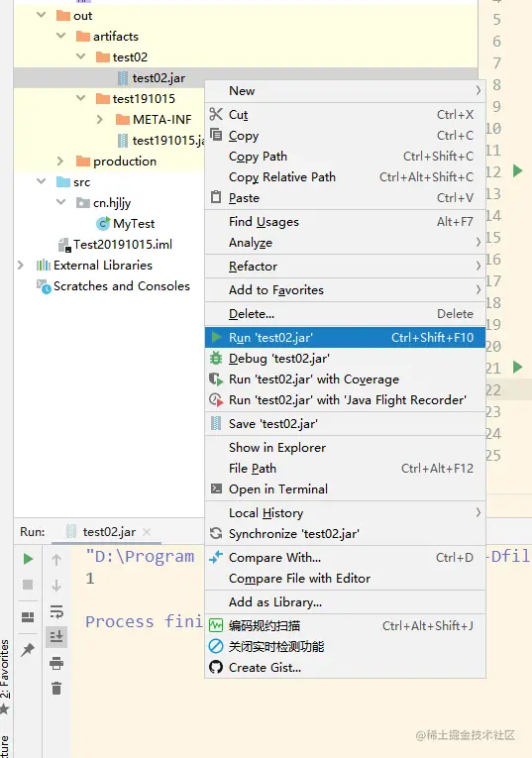
Task: Click the Copy icon in context menu
Action: tap(216, 135)
